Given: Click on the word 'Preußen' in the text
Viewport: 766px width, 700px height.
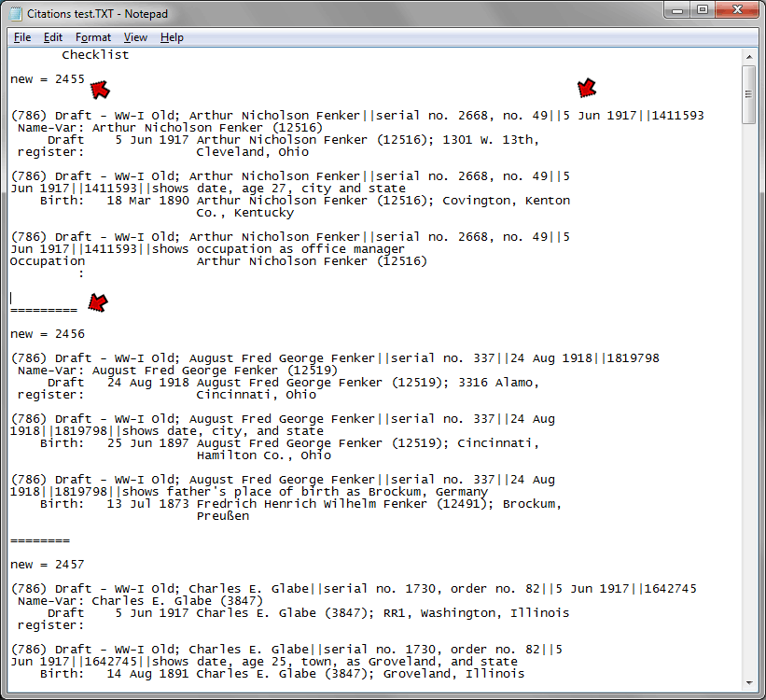Looking at the screenshot, I should [223, 516].
